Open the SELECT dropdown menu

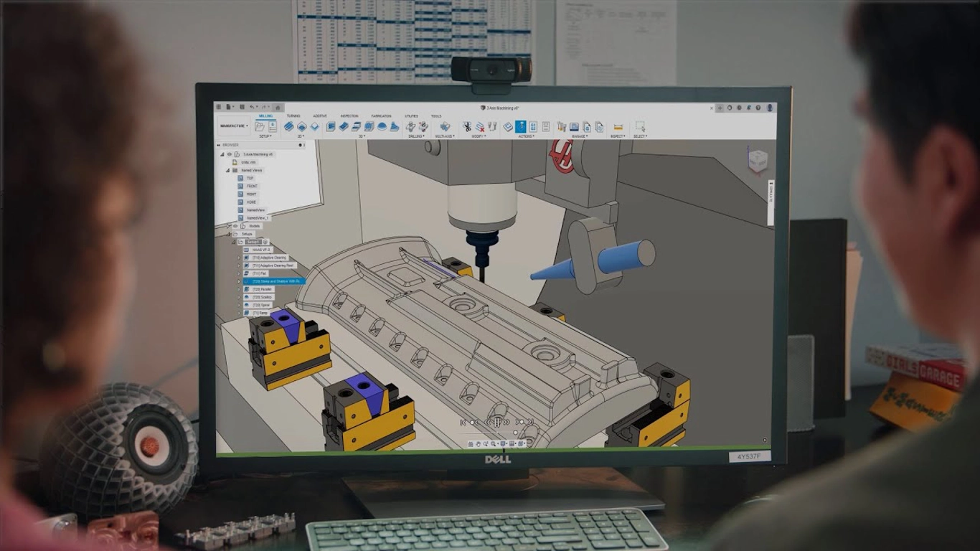[x=640, y=136]
